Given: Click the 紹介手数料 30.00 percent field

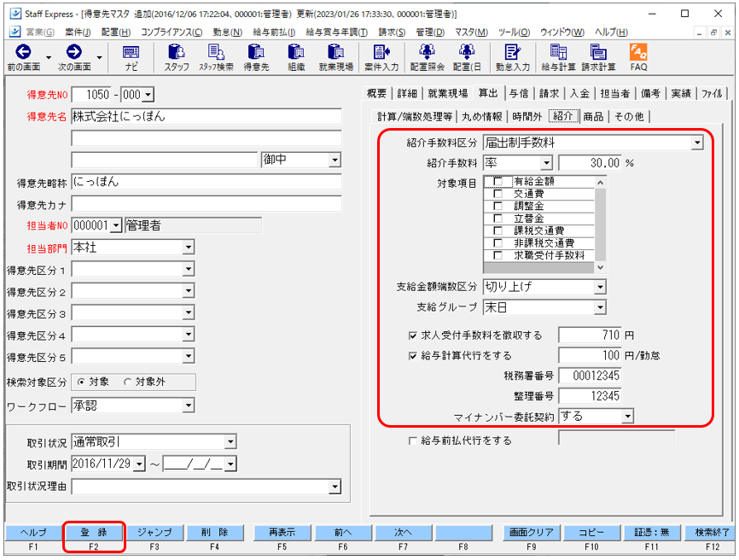Looking at the screenshot, I should pos(590,163).
